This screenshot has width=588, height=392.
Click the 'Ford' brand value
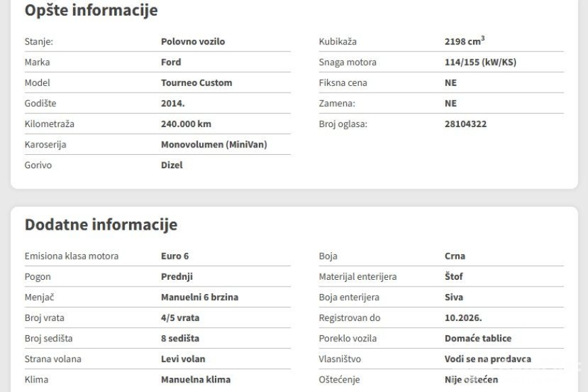click(x=171, y=62)
